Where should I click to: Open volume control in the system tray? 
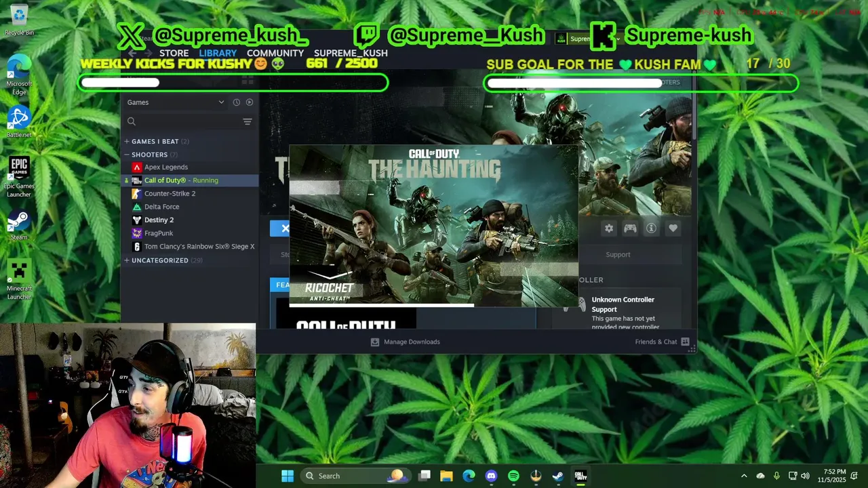click(x=805, y=476)
